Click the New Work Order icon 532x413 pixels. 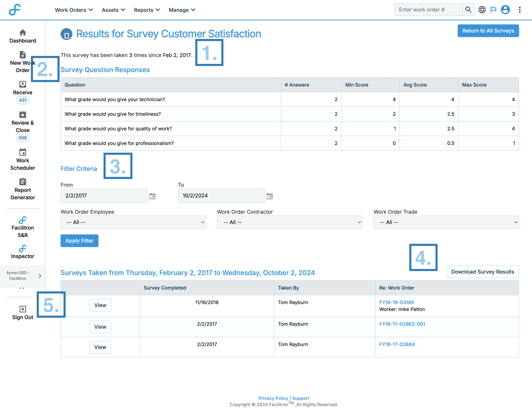23,55
